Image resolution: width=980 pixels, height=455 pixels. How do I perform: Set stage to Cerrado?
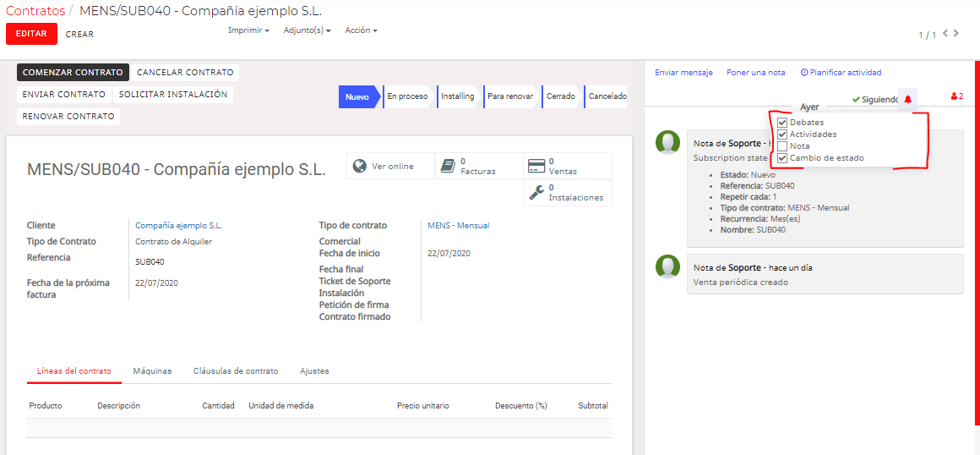[561, 97]
